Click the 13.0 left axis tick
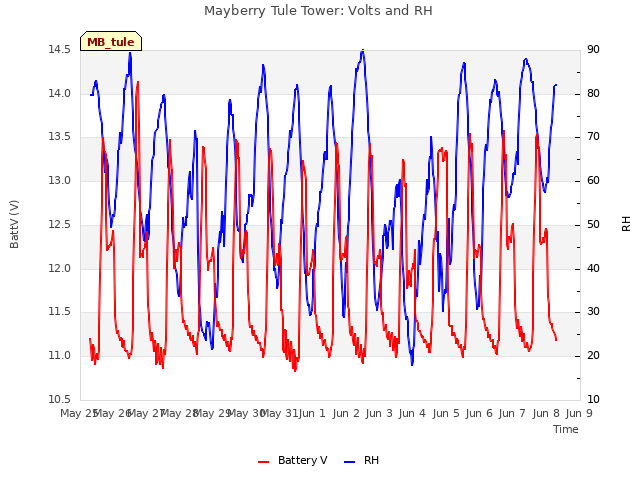The image size is (640, 480). point(59,180)
